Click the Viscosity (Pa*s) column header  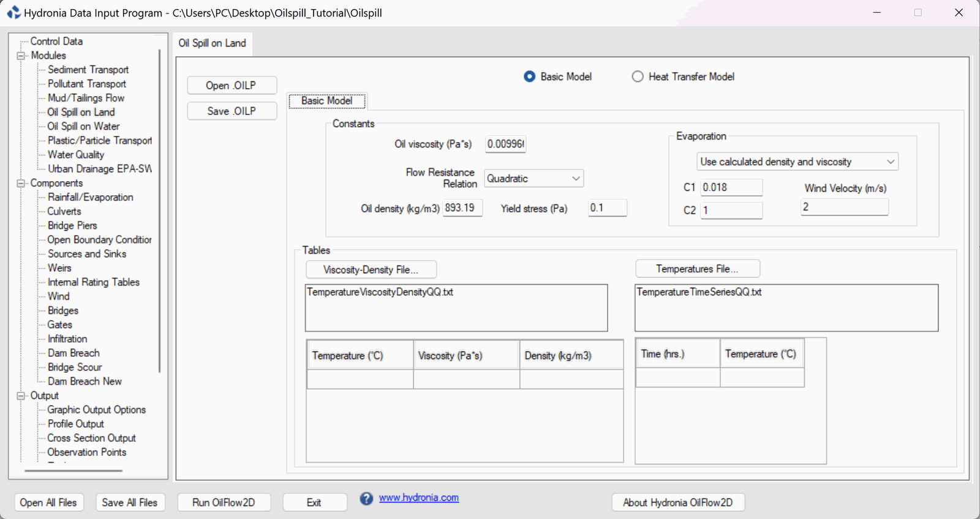tap(467, 356)
